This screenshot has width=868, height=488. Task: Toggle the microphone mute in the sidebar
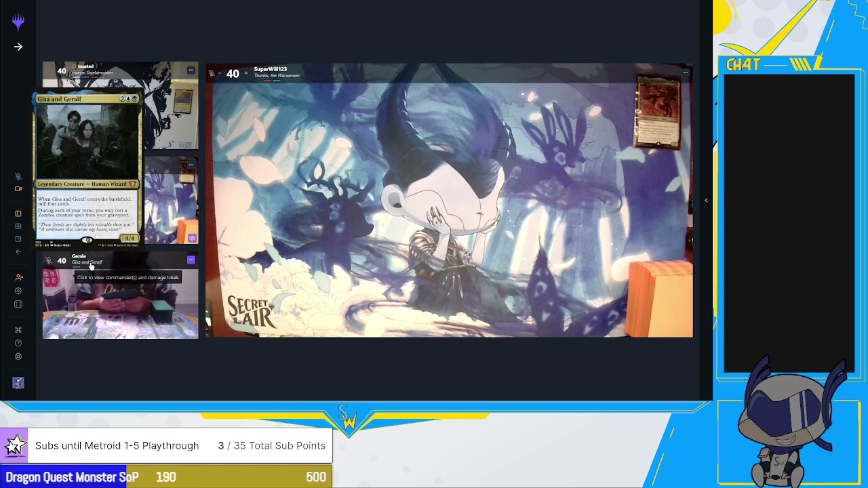point(18,176)
